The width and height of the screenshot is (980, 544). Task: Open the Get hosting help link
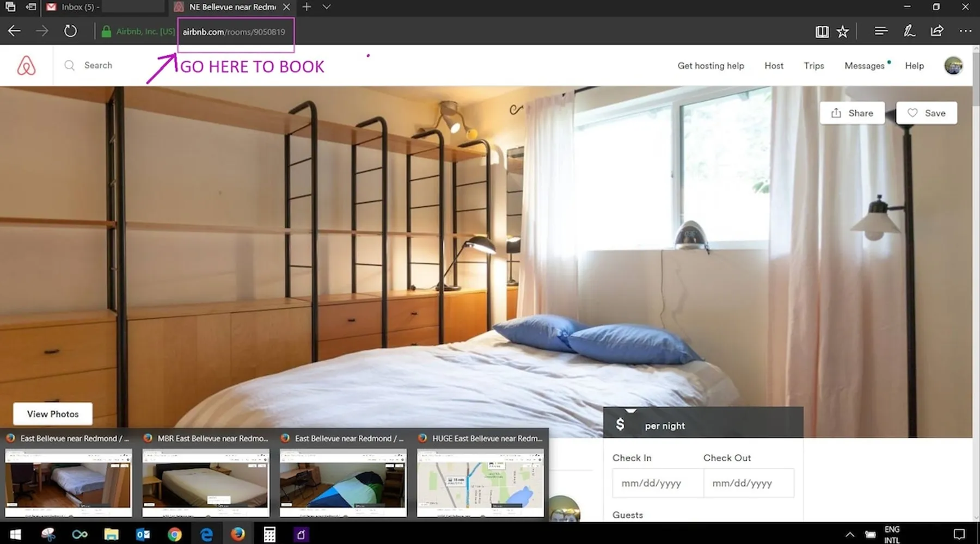click(x=710, y=66)
